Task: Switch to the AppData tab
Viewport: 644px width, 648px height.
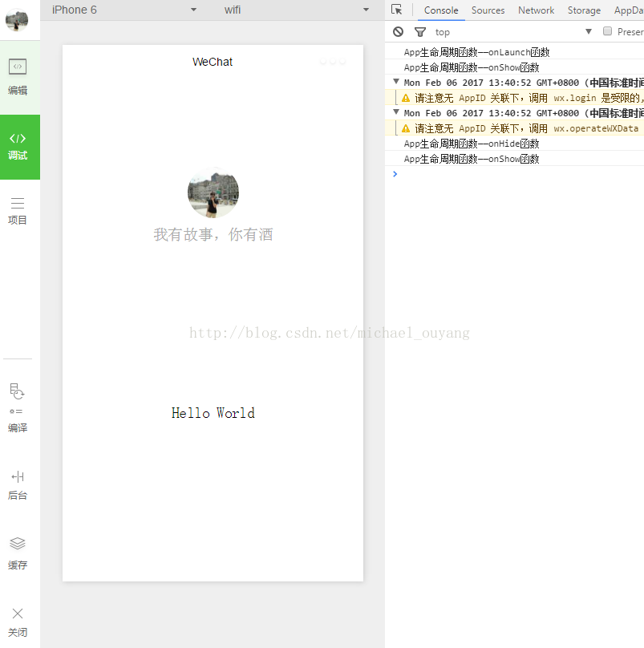Action: (x=628, y=10)
